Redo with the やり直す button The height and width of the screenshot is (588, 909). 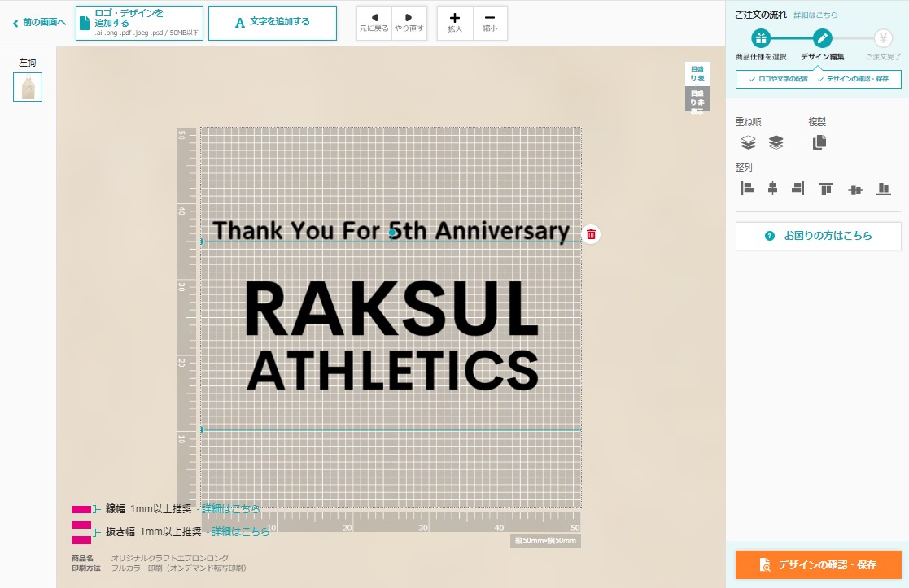409,23
